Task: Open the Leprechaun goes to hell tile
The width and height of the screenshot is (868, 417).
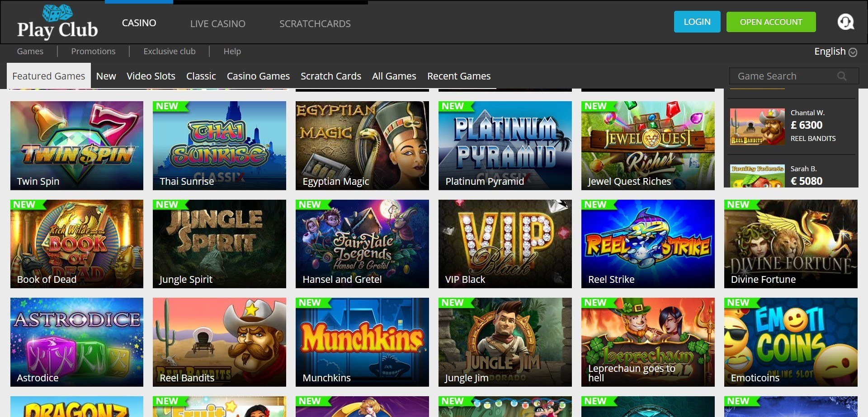Action: (x=648, y=342)
